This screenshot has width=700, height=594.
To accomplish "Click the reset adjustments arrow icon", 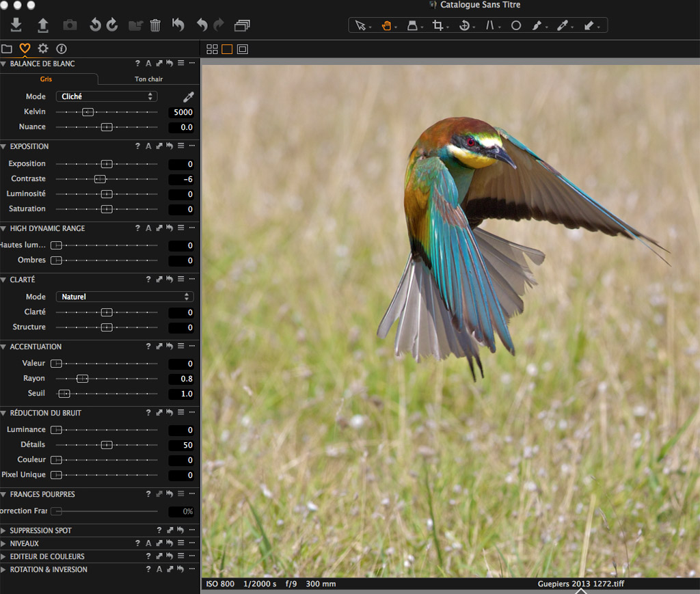I will pos(178,25).
